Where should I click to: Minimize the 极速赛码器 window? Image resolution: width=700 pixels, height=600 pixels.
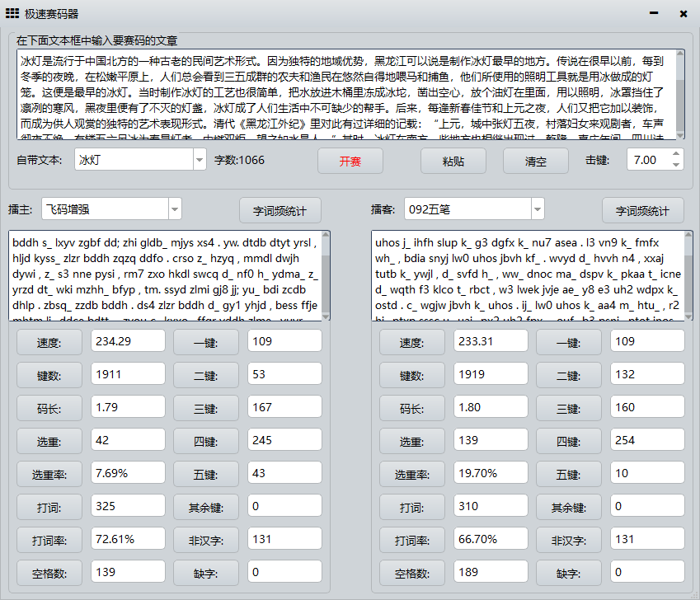tap(654, 13)
